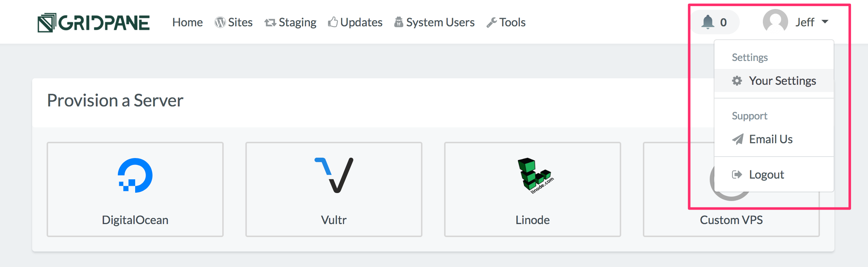Choose the Custom VPS card

(x=731, y=189)
